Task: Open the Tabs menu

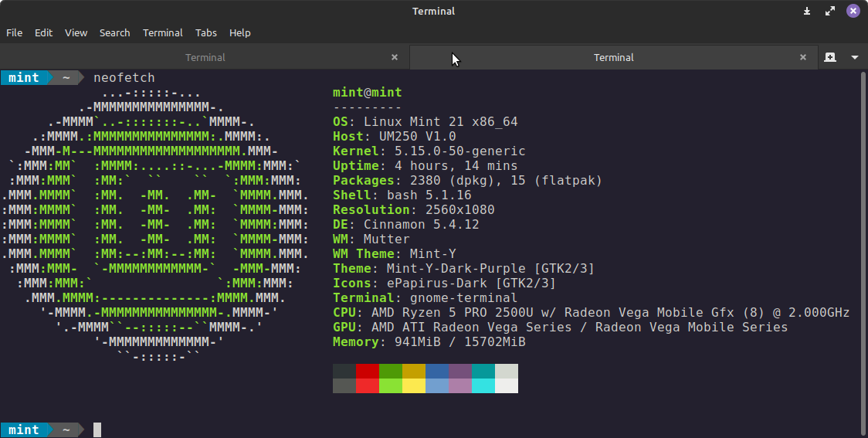Action: 206,32
